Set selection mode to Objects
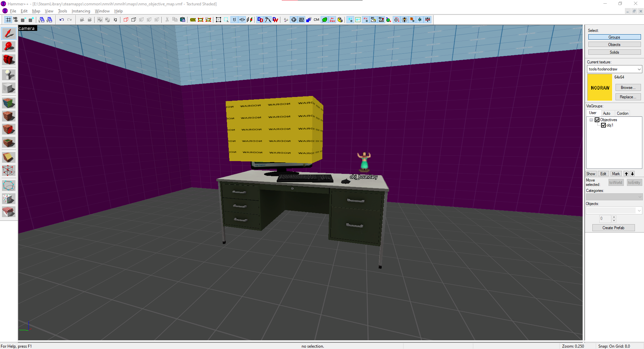 click(614, 45)
